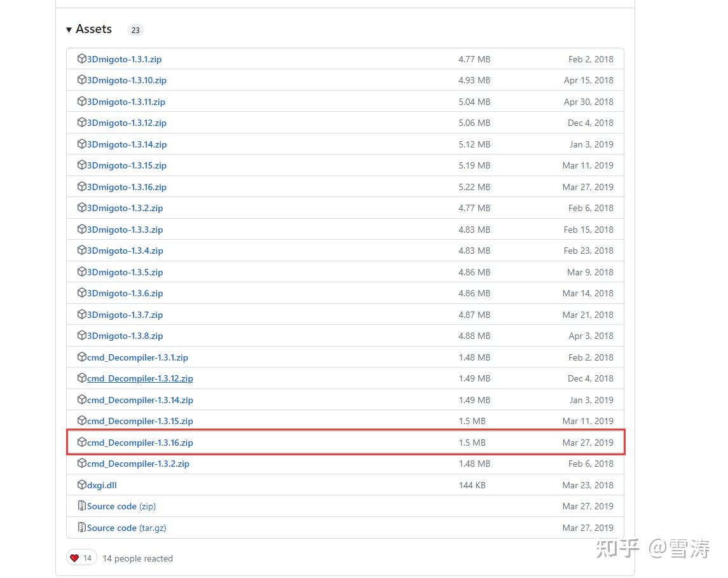Click the file icon next to Source code (zip)
Image resolution: width=728 pixels, height=578 pixels.
pos(82,506)
